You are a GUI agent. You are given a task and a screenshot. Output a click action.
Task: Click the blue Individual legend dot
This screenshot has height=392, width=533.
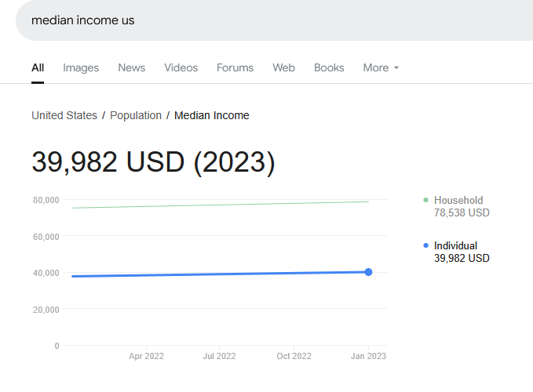pyautogui.click(x=425, y=246)
